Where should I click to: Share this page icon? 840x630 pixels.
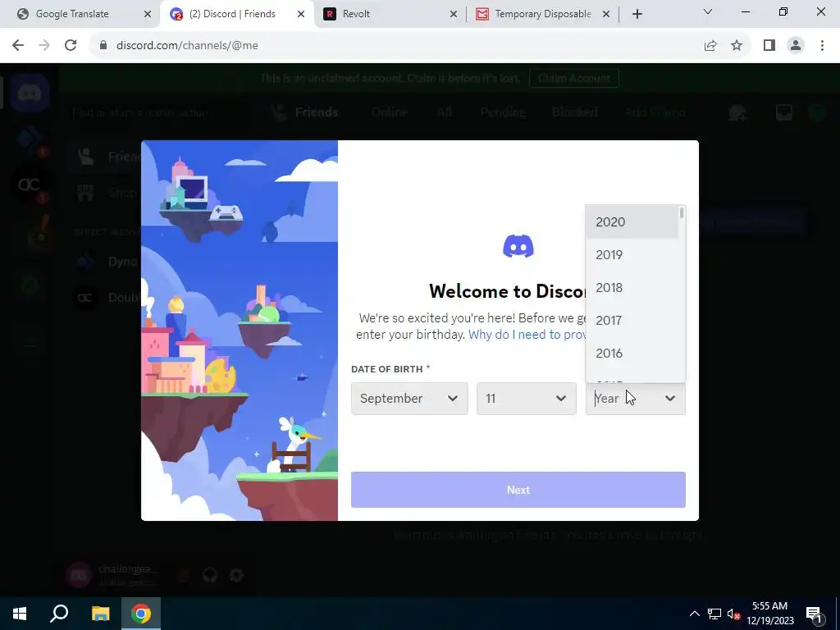tap(710, 46)
